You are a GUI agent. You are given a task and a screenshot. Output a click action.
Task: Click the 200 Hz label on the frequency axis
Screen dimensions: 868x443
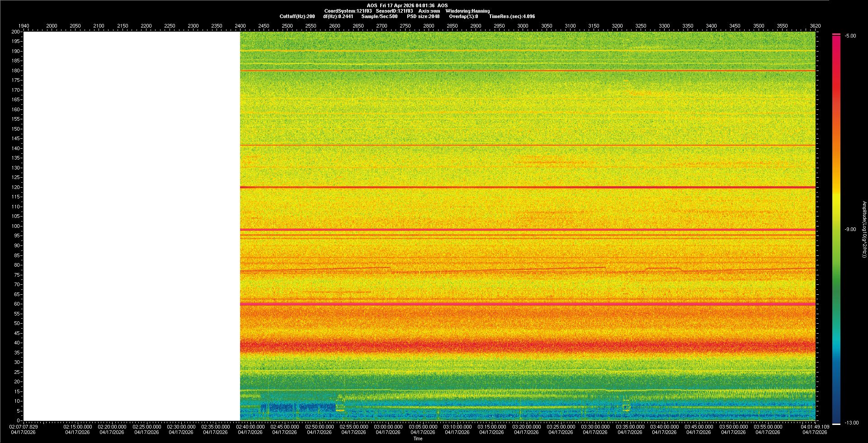pyautogui.click(x=16, y=32)
